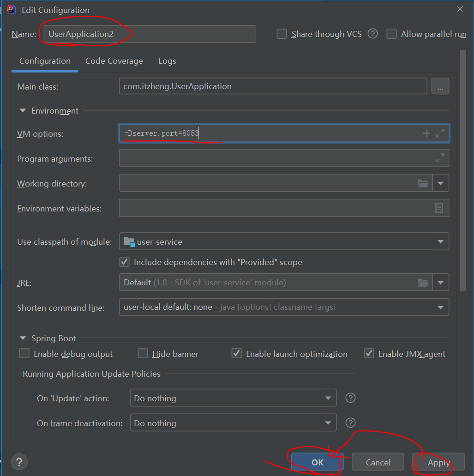Check the Hide banner option
Screen dimensions: 474x476
[x=143, y=353]
